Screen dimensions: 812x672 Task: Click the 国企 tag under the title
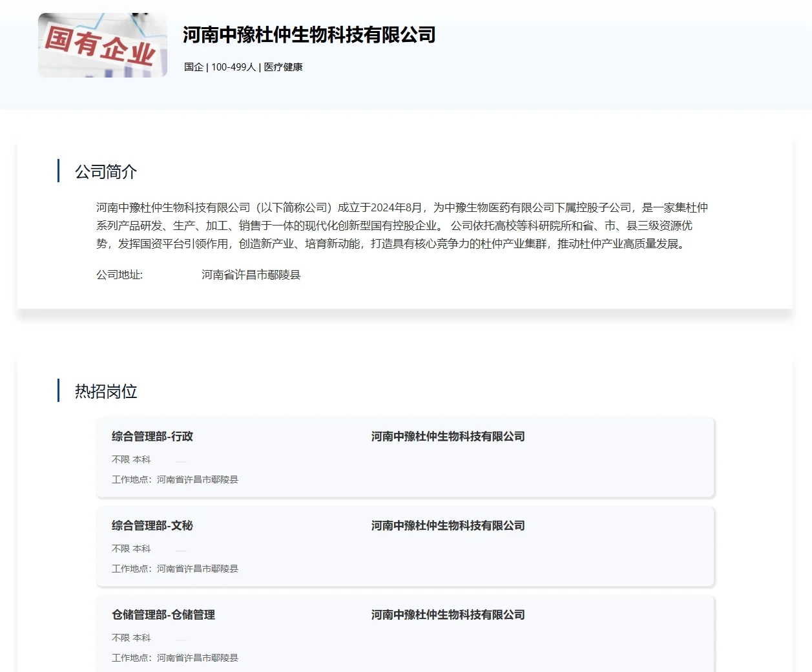pos(194,67)
